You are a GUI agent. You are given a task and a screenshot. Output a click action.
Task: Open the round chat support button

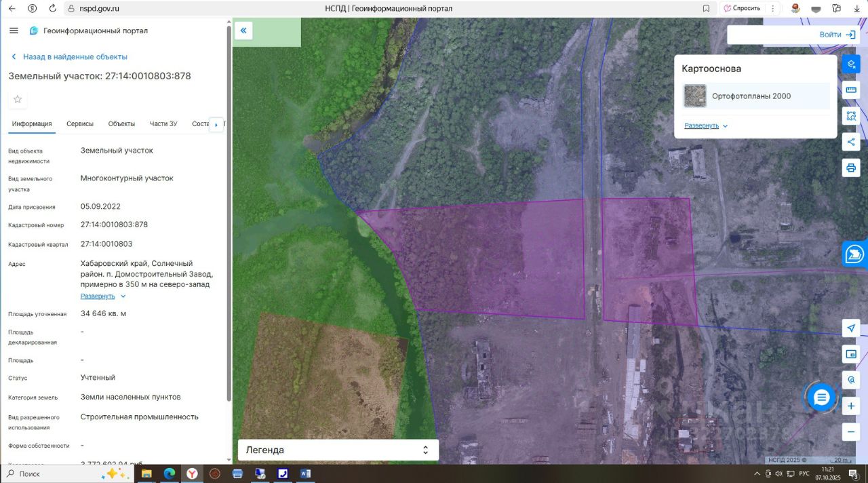point(822,398)
